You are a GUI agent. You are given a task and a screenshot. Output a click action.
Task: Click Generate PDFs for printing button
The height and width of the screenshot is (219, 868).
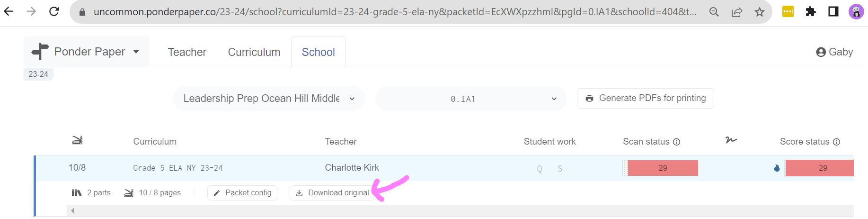(646, 98)
